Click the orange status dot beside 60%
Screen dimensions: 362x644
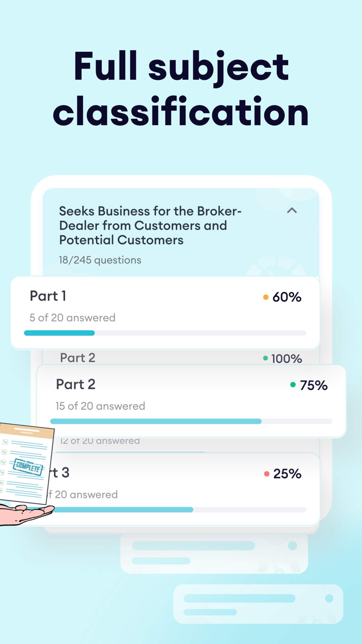tap(265, 297)
